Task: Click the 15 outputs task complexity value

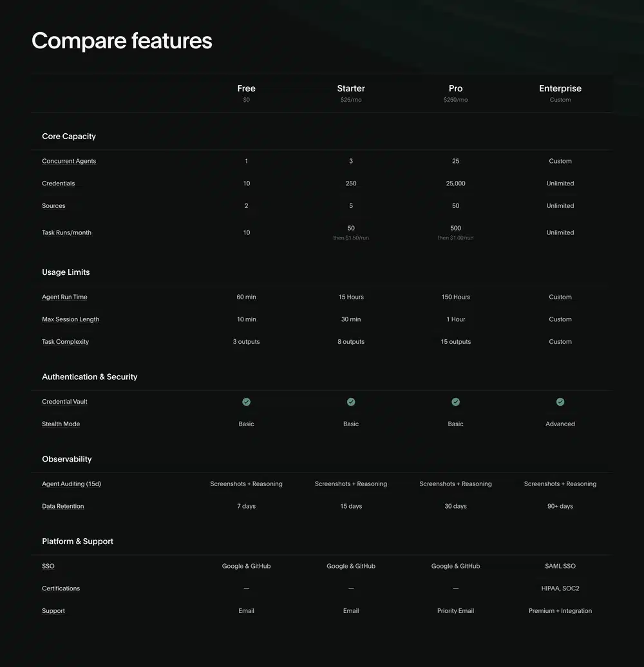Action: click(455, 342)
